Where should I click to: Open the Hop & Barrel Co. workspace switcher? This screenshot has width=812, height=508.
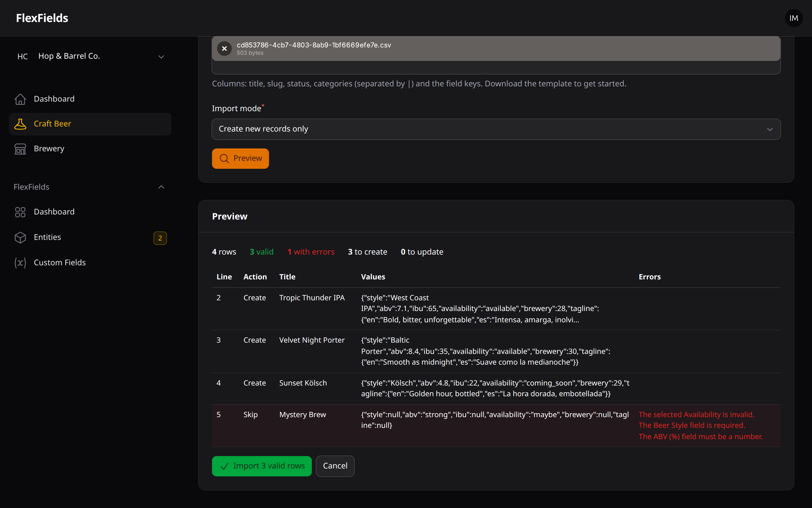(90, 56)
